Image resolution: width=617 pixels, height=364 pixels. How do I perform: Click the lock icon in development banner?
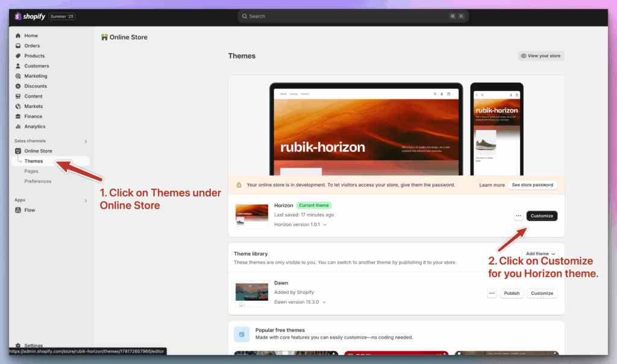coord(239,185)
